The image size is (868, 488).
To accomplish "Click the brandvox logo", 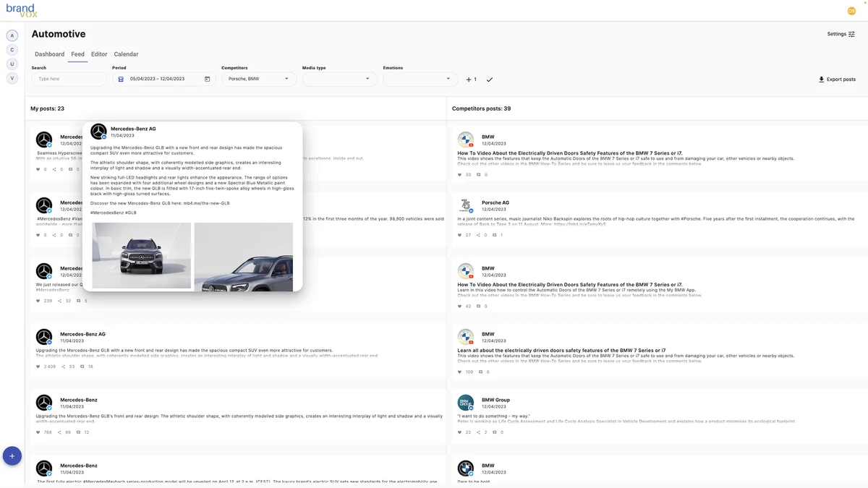I will pyautogui.click(x=22, y=10).
